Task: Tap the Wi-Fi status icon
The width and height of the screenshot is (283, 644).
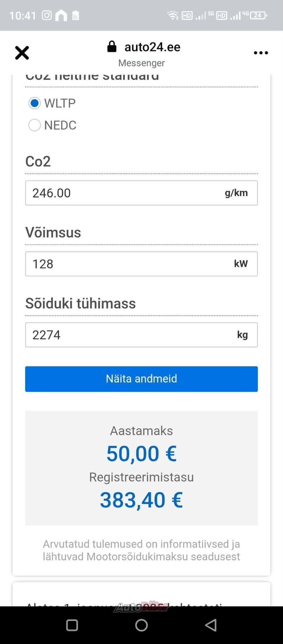Action: tap(173, 15)
